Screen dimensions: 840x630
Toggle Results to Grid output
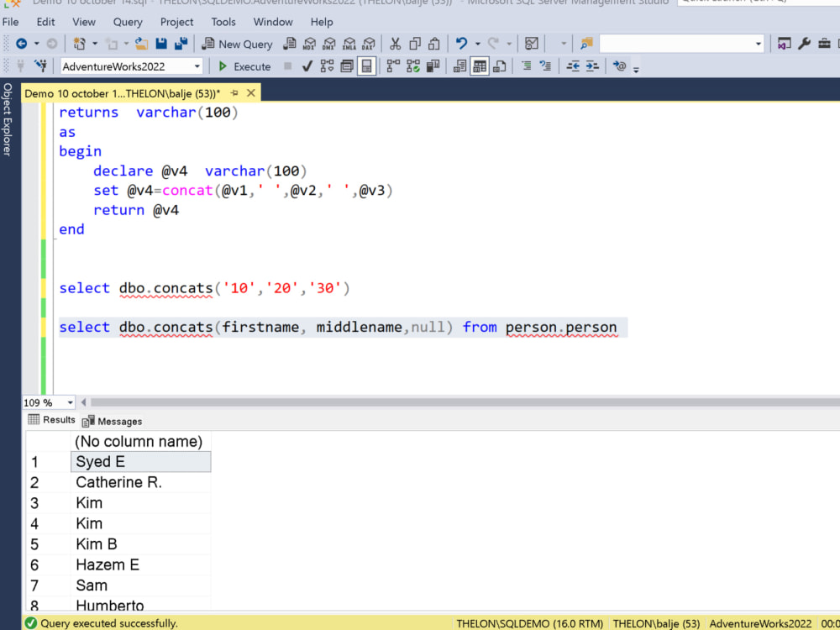(x=480, y=66)
